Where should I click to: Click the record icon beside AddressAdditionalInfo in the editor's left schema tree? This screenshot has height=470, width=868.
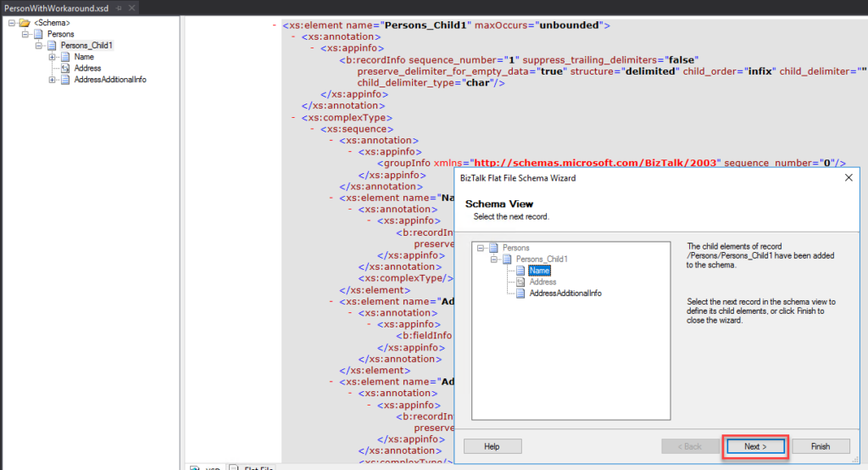64,79
